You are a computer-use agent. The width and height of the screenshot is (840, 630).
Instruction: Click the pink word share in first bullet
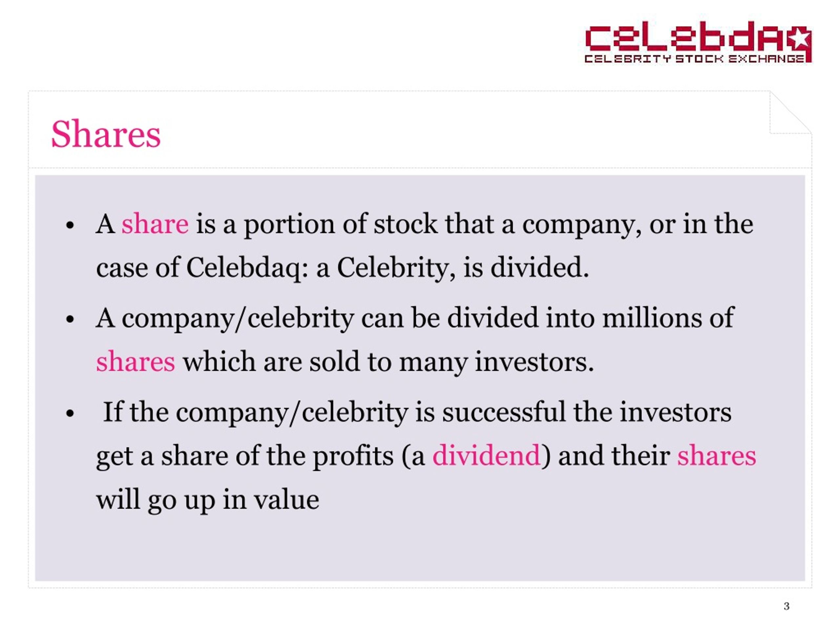155,224
